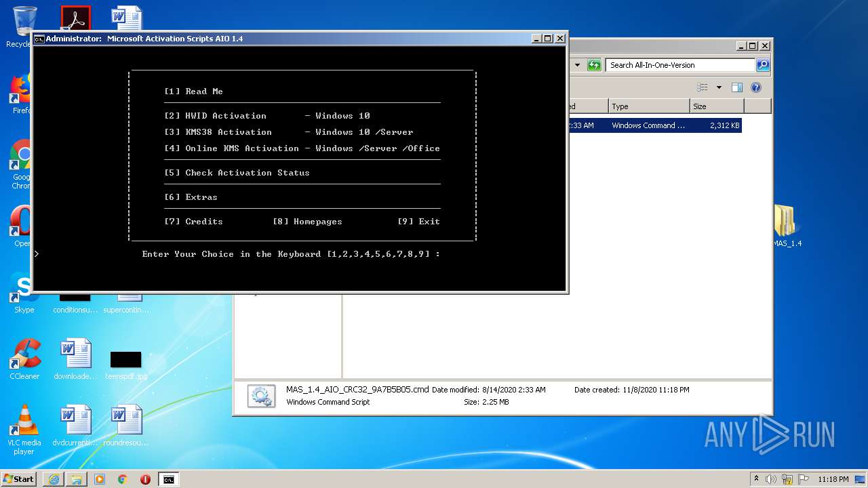Click the [1] Read Me menu line

pos(193,91)
